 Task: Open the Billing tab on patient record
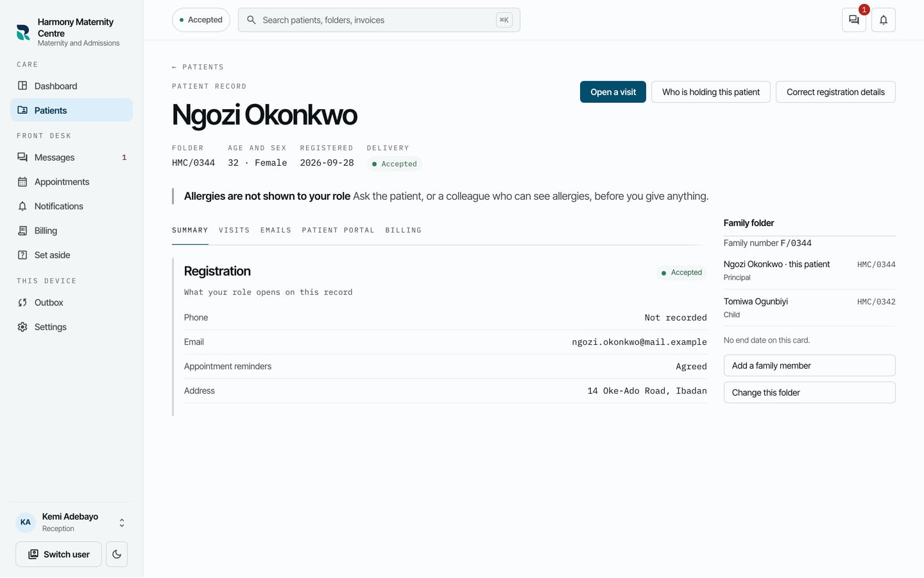pos(404,230)
